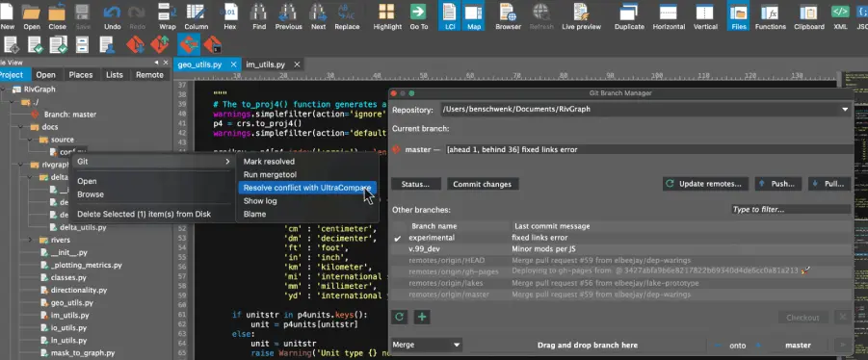
Task: Collapse the docs folder
Action: click(x=21, y=127)
